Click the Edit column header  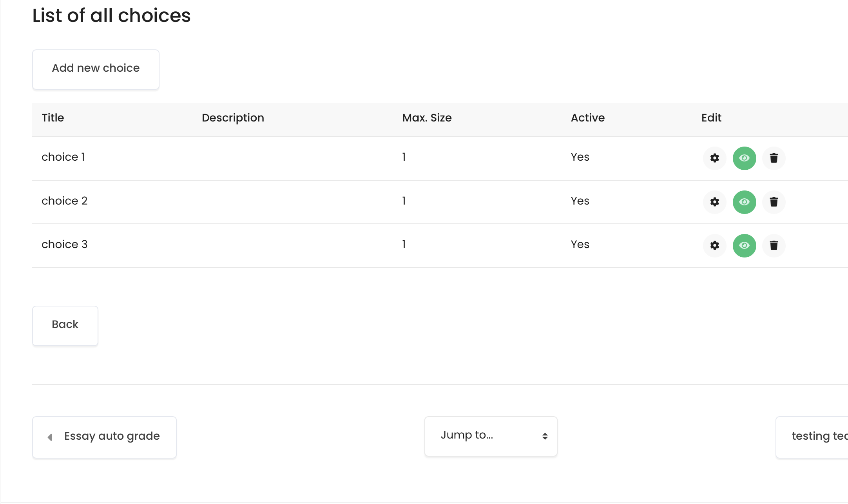pos(711,118)
